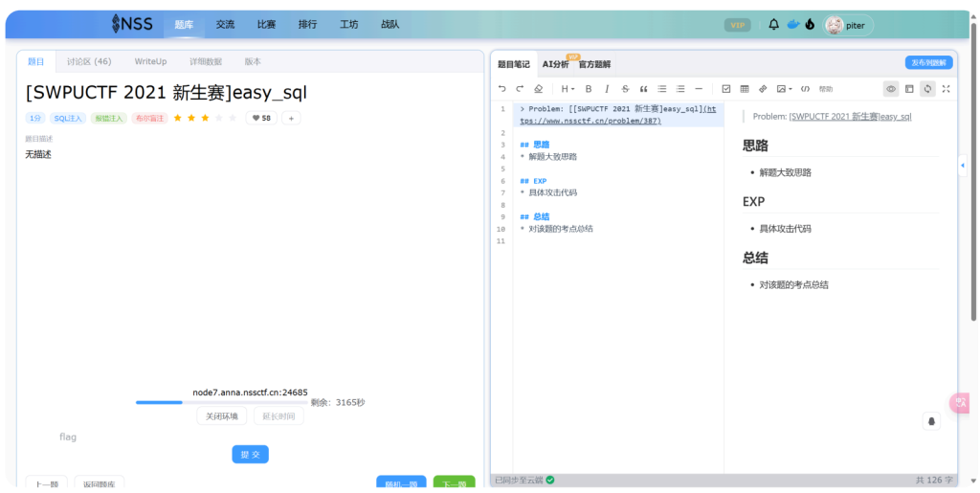Insert a task list checkbox item

[726, 89]
